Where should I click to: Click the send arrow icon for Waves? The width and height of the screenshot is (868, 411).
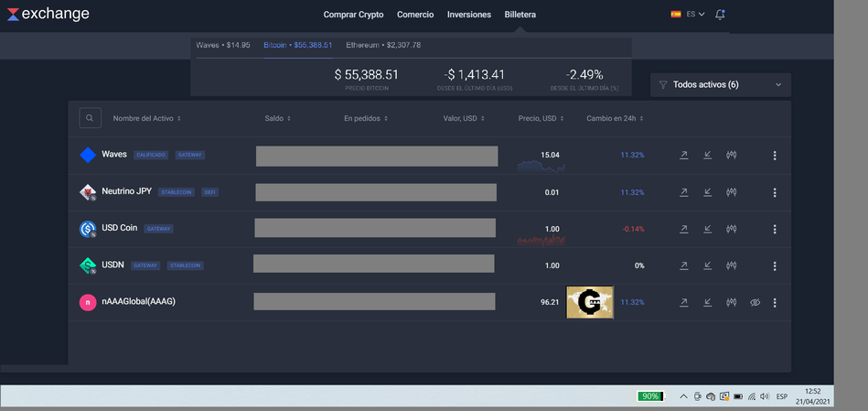click(x=683, y=155)
